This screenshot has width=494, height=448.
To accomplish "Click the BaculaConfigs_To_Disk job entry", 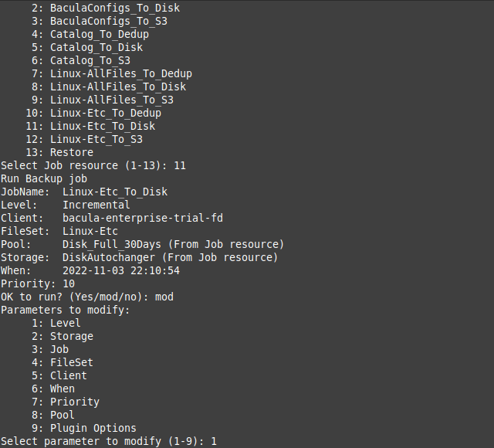I will [x=106, y=8].
